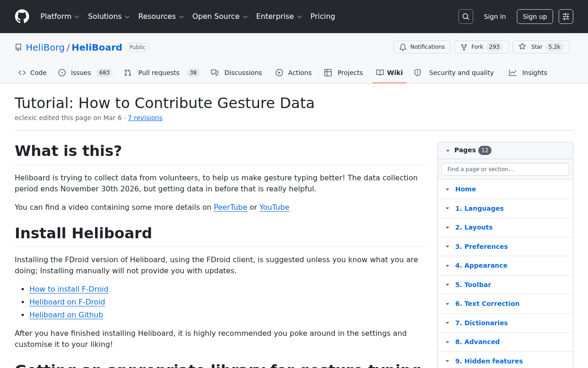
Task: Click the Sign in link
Action: point(495,17)
